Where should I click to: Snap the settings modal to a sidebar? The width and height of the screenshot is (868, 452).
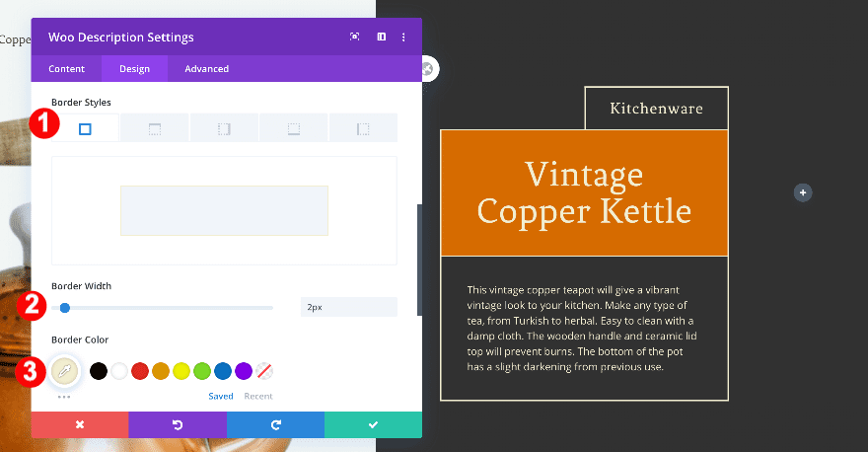[x=382, y=37]
